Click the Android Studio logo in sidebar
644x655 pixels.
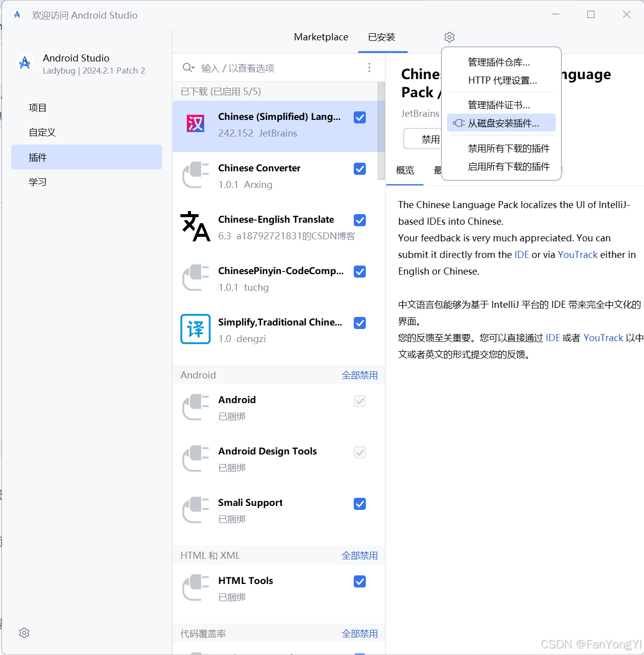(25, 63)
